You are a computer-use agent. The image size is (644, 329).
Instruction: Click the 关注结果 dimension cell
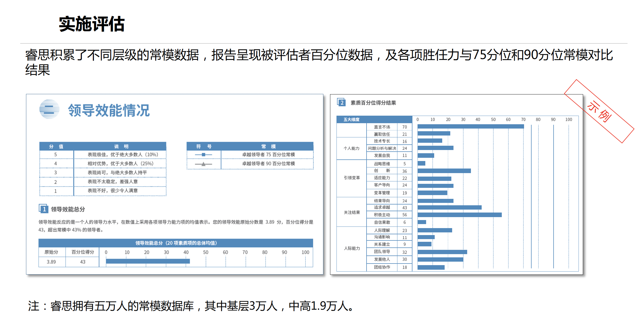(x=352, y=212)
